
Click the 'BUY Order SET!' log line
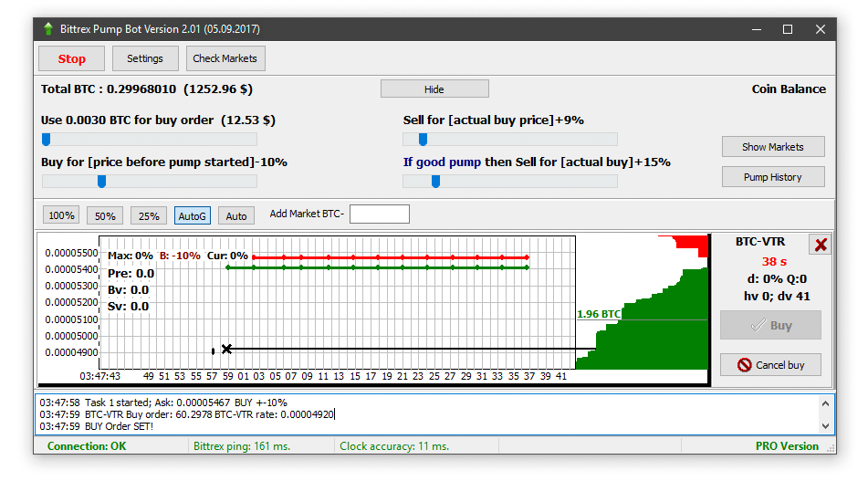coord(97,426)
